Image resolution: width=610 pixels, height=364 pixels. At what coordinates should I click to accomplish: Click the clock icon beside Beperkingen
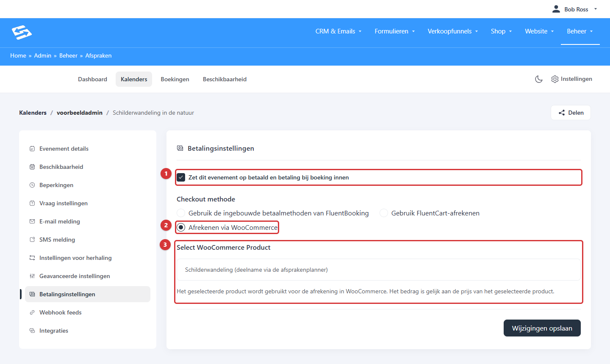(32, 185)
